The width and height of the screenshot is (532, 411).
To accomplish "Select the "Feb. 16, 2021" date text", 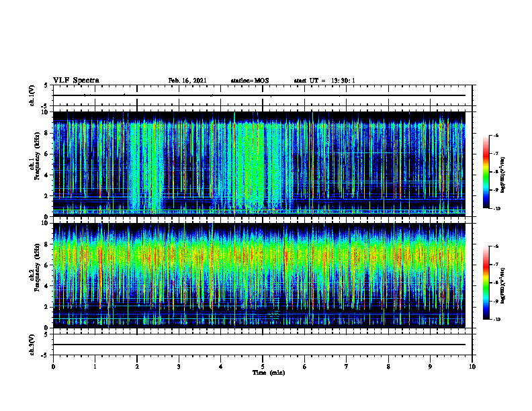I will pyautogui.click(x=187, y=81).
